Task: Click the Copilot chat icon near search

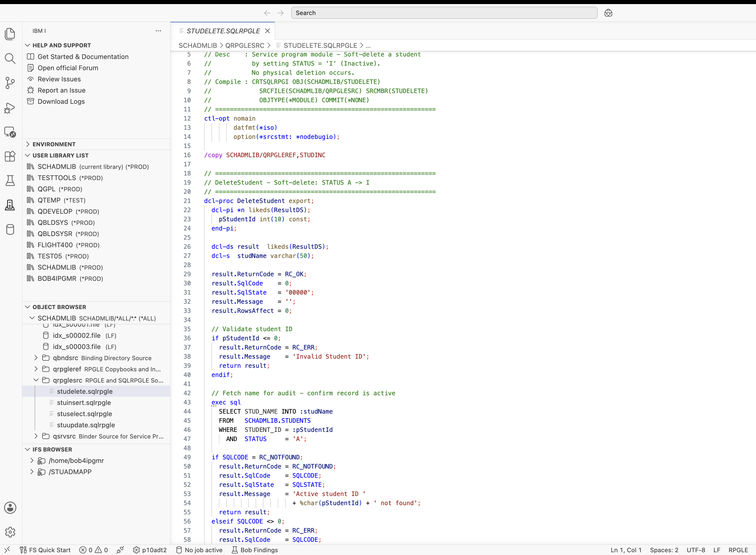Action: (x=608, y=13)
